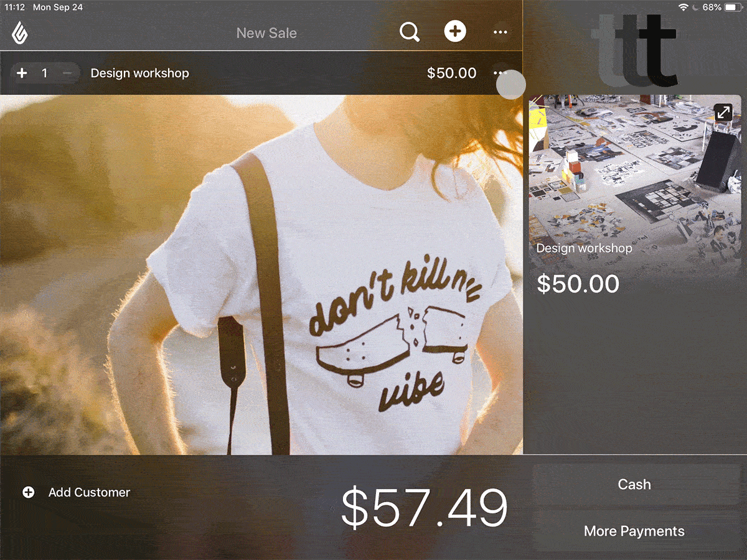747x560 pixels.
Task: Decrease Design workshop quantity with minus
Action: pos(67,73)
